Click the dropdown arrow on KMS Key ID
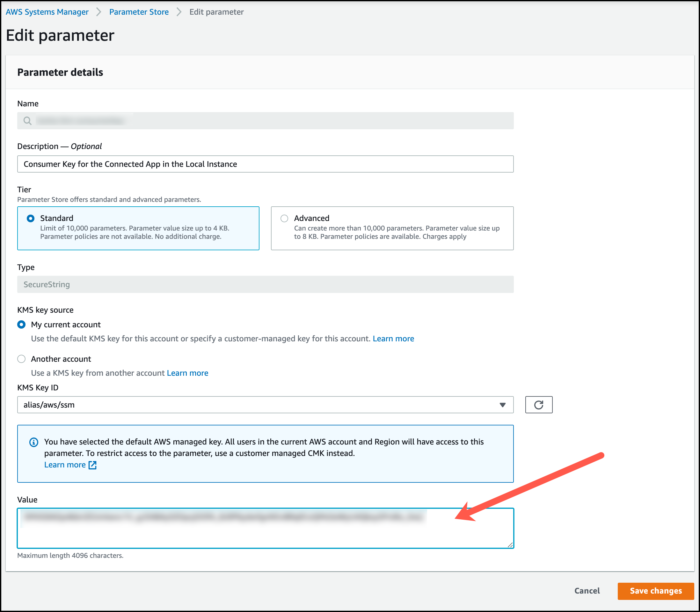 502,405
